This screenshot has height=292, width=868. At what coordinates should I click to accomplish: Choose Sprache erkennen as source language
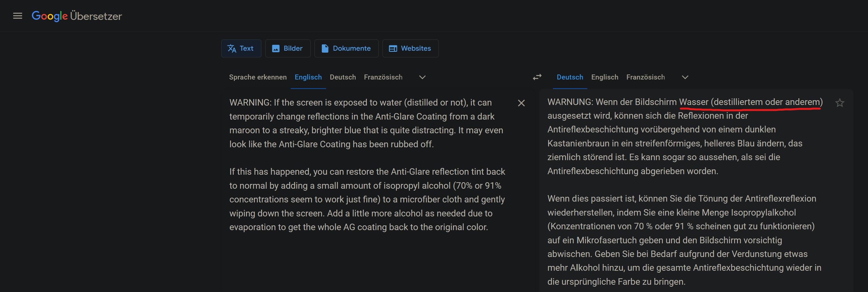[258, 77]
